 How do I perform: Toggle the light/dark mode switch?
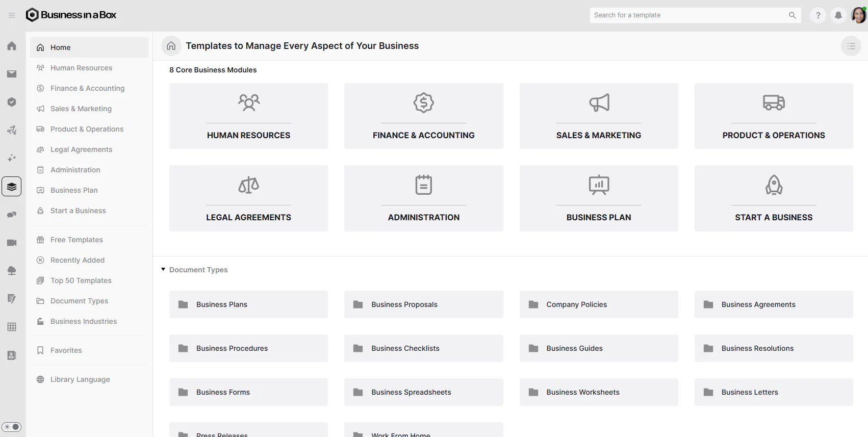tap(12, 427)
